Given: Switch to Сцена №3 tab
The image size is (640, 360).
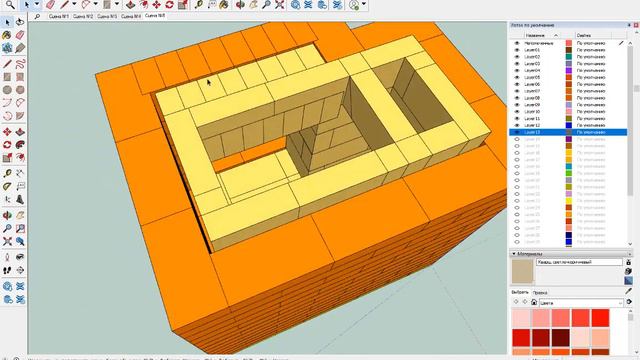Looking at the screenshot, I should [x=107, y=16].
